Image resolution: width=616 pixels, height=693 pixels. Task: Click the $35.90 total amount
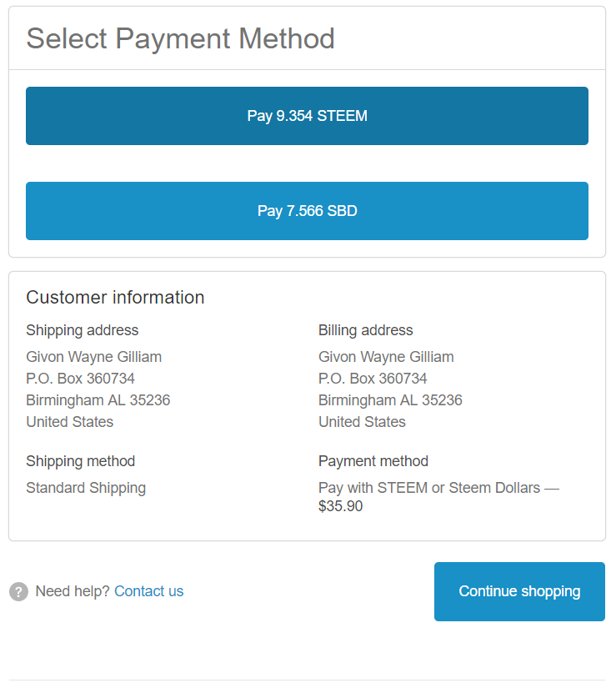(x=340, y=506)
